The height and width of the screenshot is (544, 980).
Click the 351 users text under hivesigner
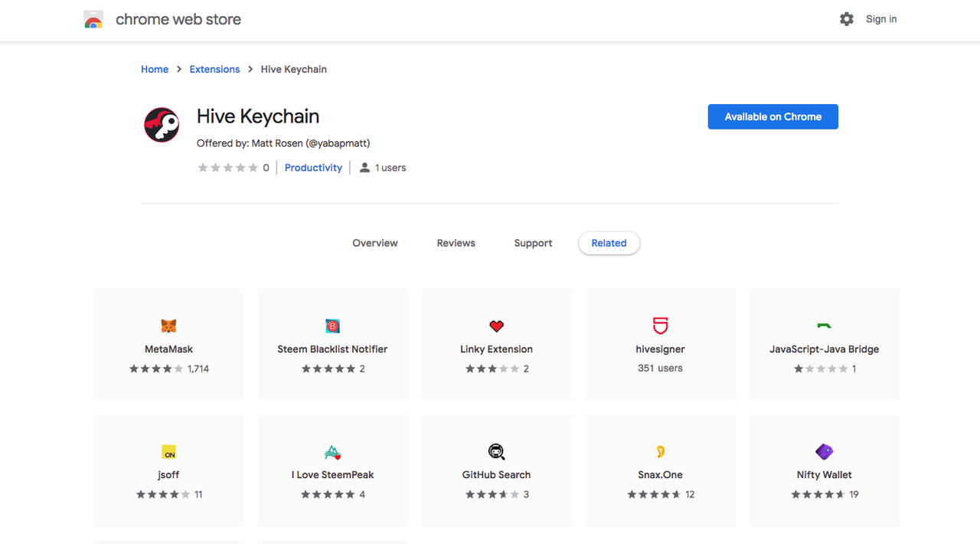660,369
